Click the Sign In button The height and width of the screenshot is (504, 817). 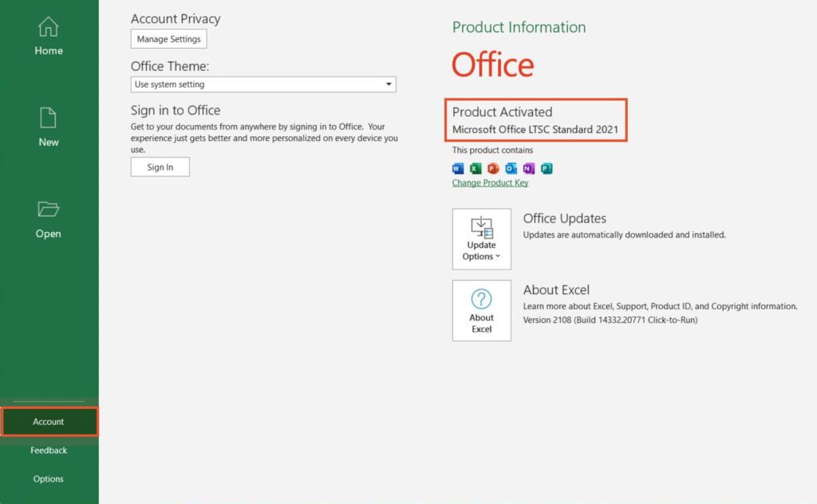coord(160,167)
